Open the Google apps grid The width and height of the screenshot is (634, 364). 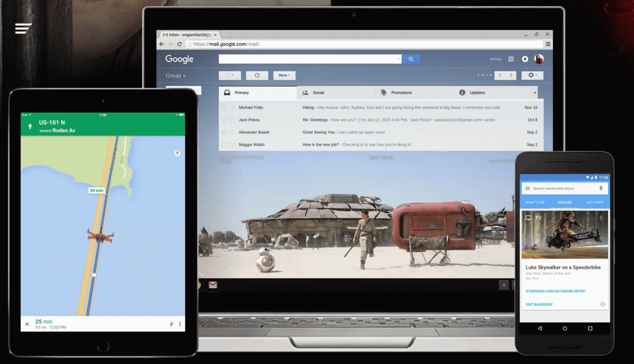tap(511, 59)
